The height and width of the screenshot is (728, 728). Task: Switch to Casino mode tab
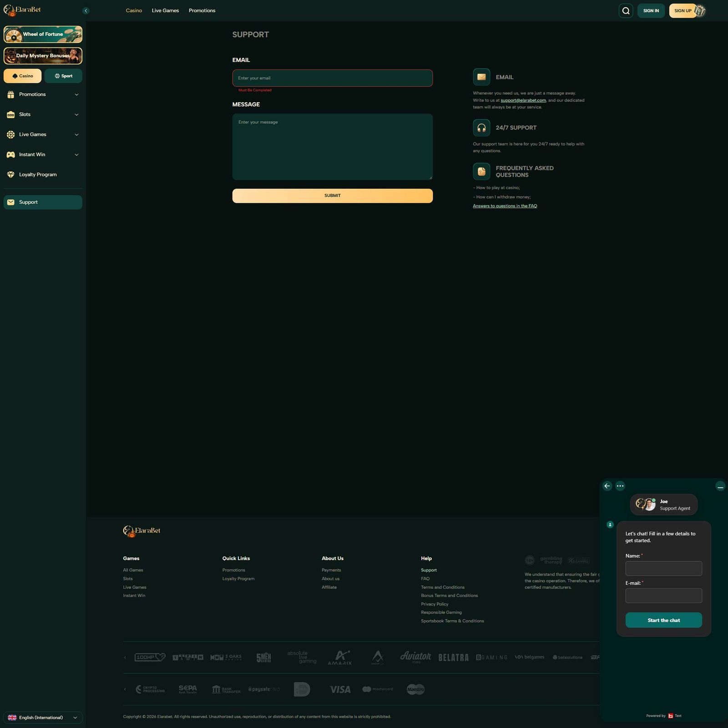[22, 76]
